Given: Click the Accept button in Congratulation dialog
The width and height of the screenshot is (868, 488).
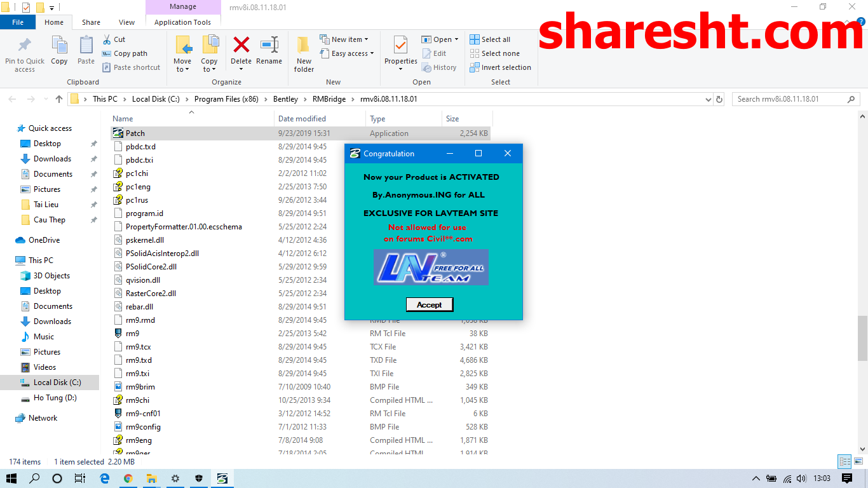Looking at the screenshot, I should pyautogui.click(x=430, y=305).
